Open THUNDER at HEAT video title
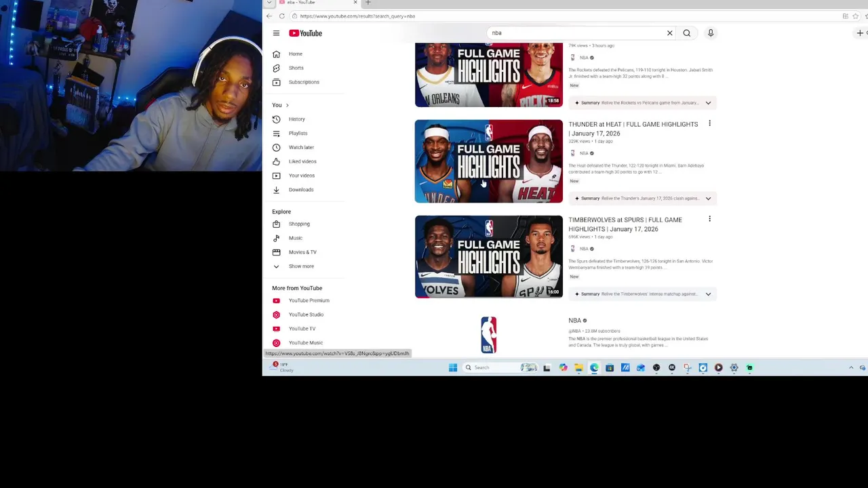868x488 pixels. [x=633, y=129]
